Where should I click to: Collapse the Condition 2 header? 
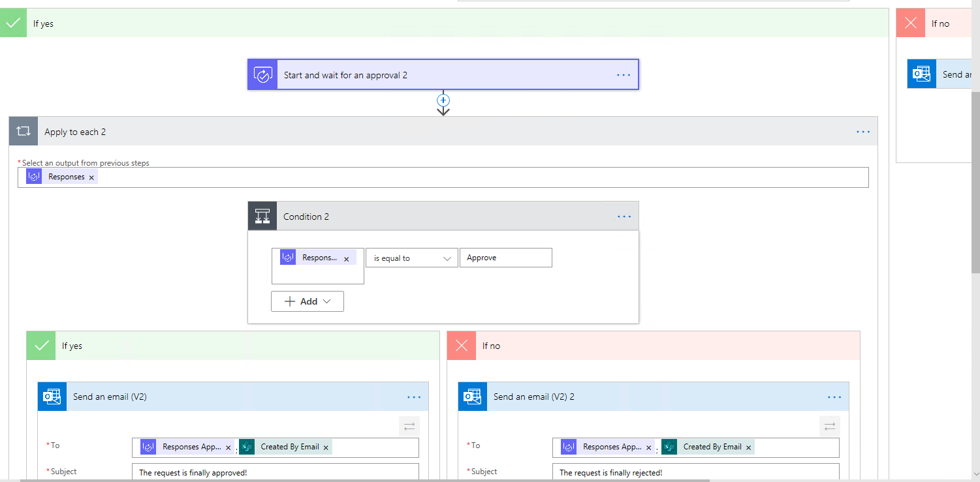coord(443,216)
